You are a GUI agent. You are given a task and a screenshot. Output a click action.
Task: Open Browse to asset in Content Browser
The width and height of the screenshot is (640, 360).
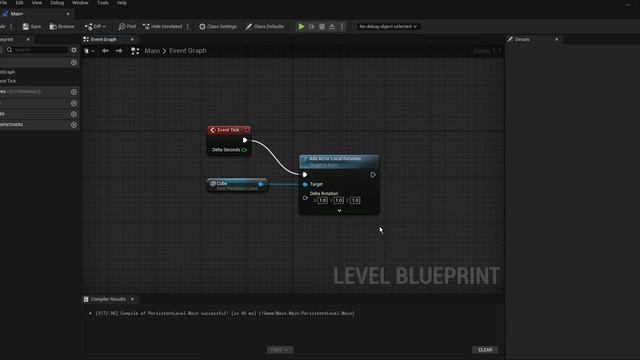(62, 27)
